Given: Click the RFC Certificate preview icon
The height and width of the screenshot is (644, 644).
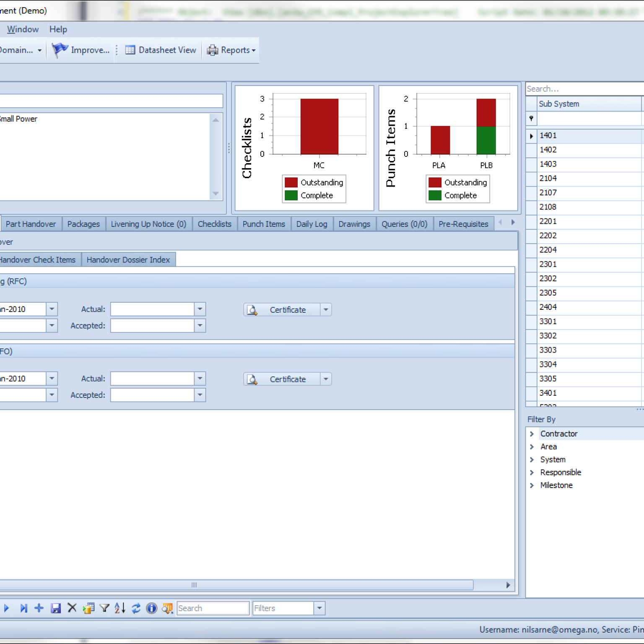Looking at the screenshot, I should pyautogui.click(x=252, y=310).
